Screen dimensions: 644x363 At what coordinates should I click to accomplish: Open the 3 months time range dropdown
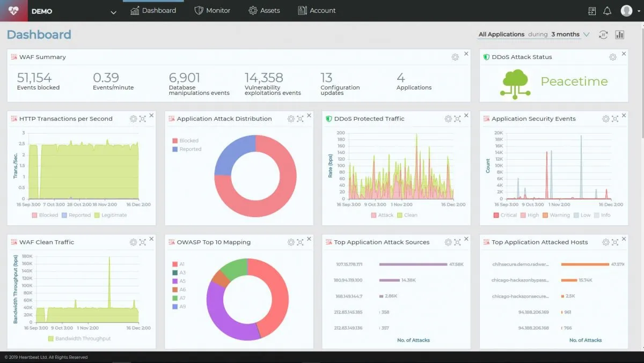pos(570,34)
